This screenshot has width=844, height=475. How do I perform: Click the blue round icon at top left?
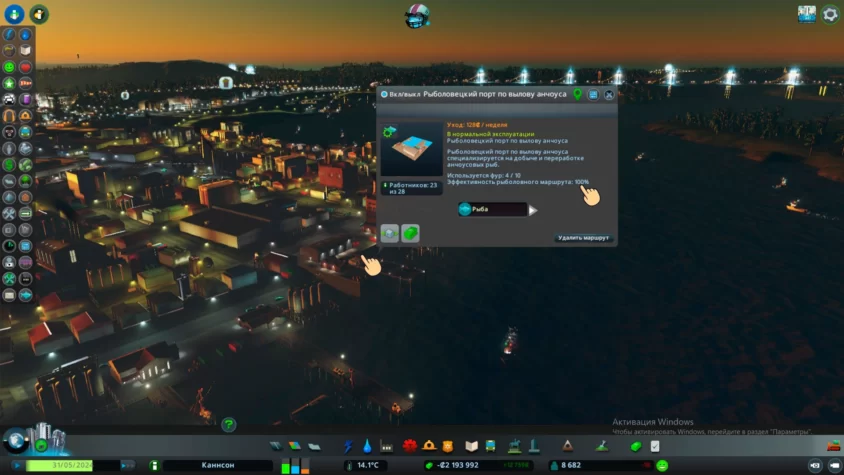[14, 14]
